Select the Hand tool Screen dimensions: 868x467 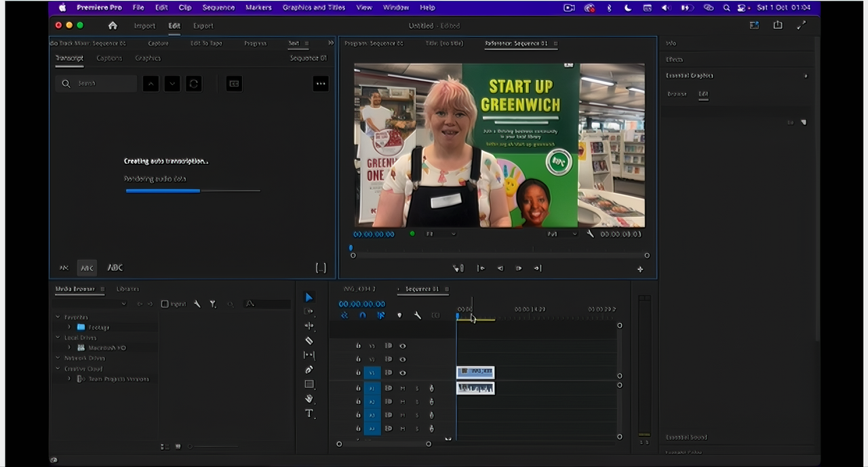click(309, 399)
